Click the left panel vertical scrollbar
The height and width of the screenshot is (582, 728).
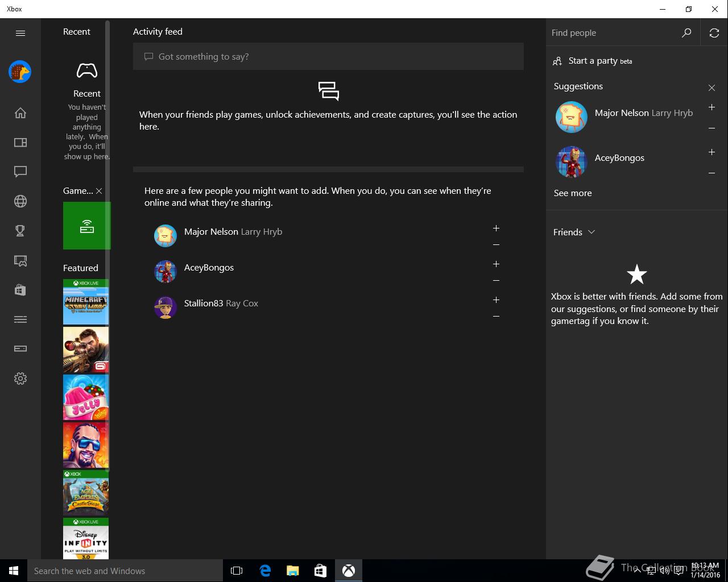click(107, 247)
